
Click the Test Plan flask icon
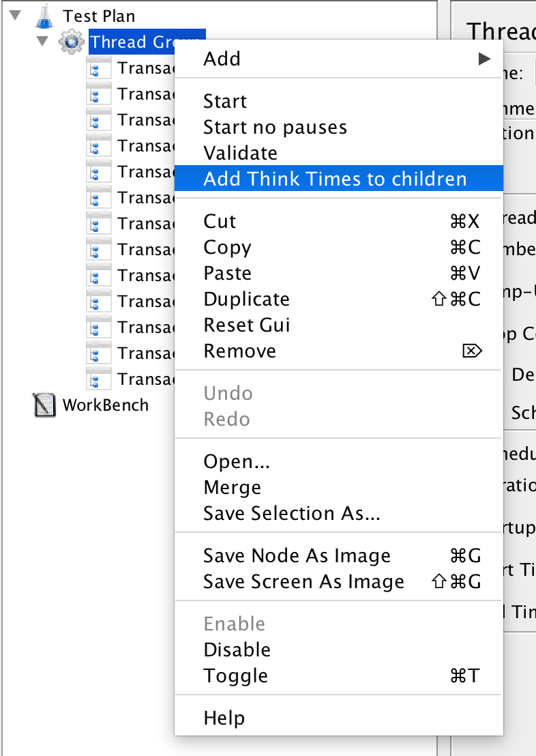[x=44, y=15]
